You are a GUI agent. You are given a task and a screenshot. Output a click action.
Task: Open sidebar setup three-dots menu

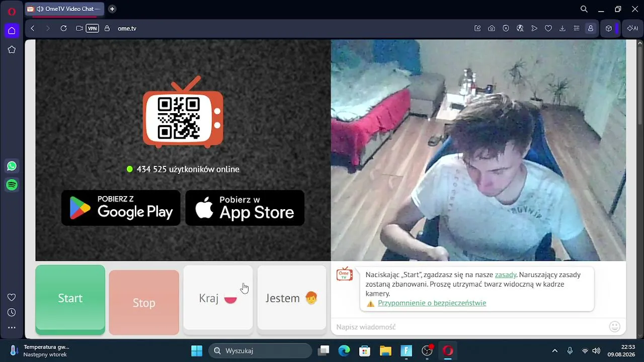[12, 327]
